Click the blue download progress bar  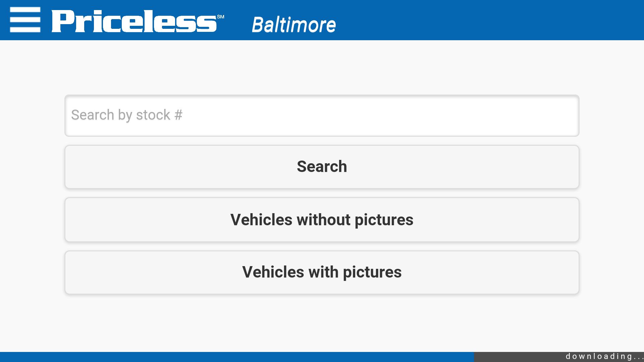[236, 357]
